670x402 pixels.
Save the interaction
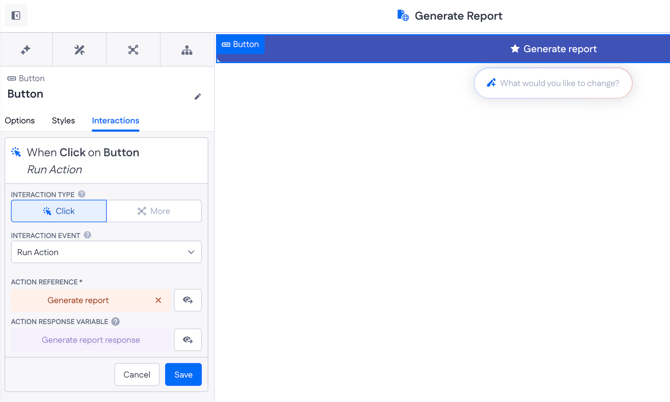tap(183, 375)
